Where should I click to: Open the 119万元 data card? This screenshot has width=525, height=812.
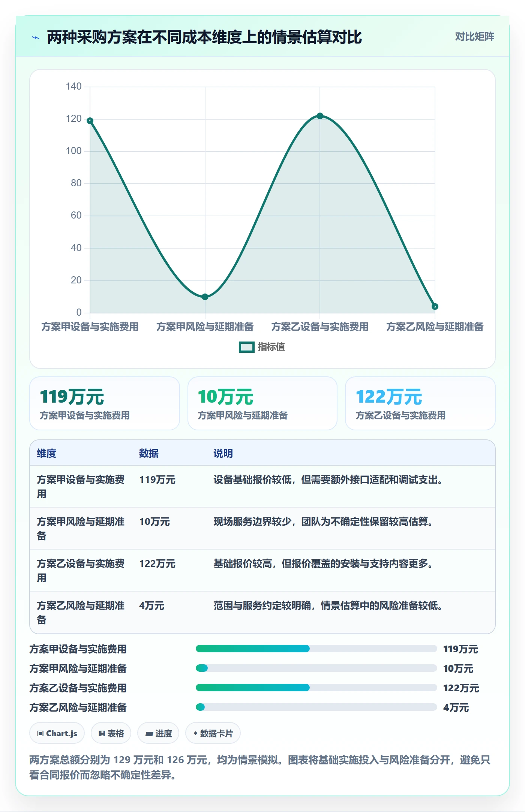click(x=105, y=403)
